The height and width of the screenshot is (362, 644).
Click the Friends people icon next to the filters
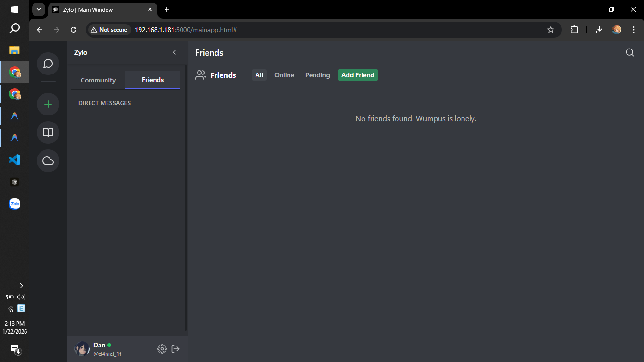coord(201,74)
